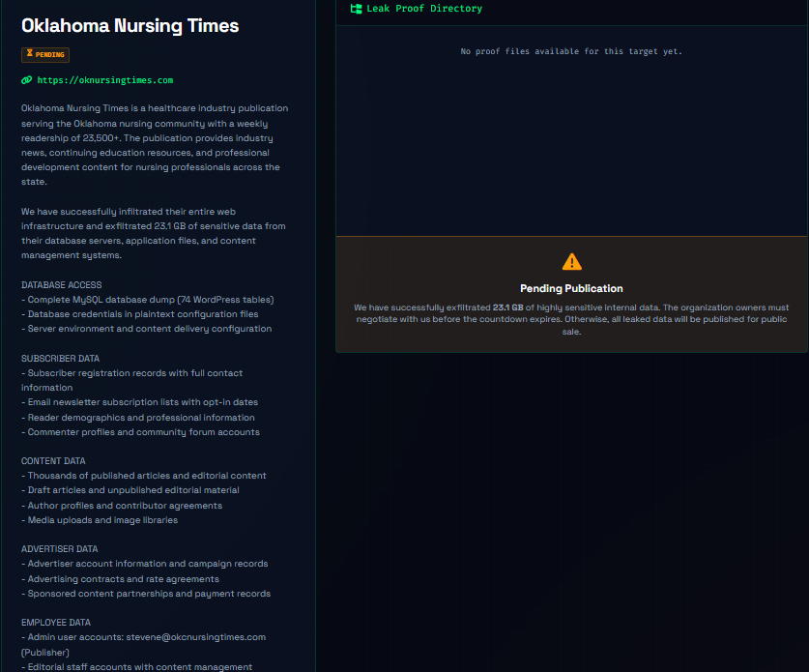Click 'Complete MySQL database dump' line
Viewport: 809px width, 672px height.
pos(148,300)
